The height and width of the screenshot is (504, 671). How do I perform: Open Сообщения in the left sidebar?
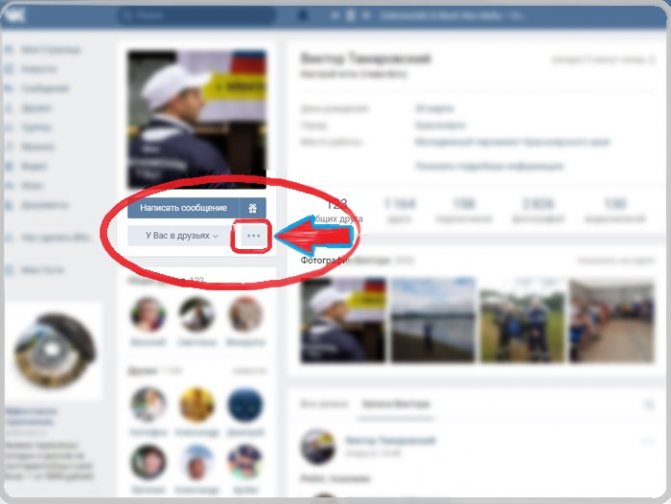point(45,89)
